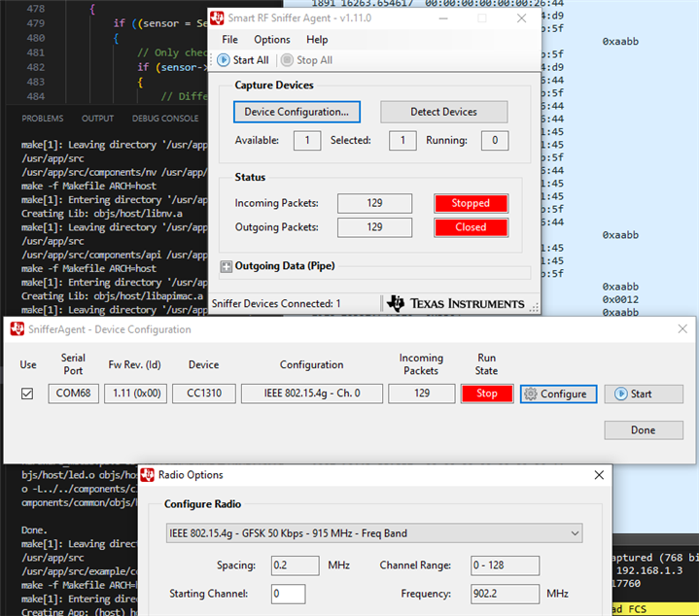This screenshot has width=699, height=616.
Task: Click the IEEE 802.15.4g - Ch. 0 configuration field
Action: click(x=312, y=394)
